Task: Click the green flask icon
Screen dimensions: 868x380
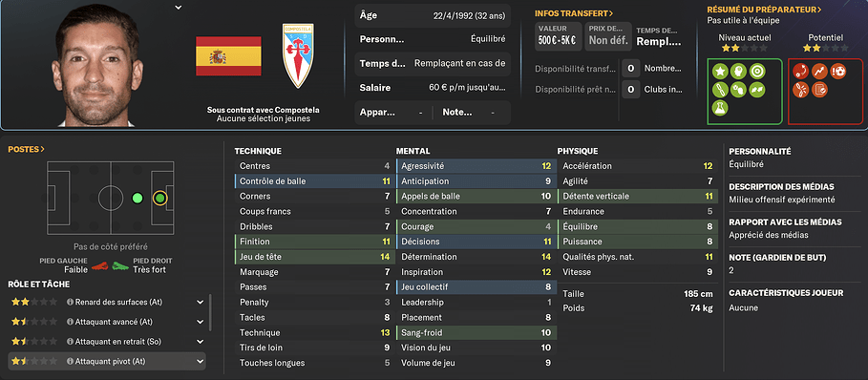Action: pos(720,108)
